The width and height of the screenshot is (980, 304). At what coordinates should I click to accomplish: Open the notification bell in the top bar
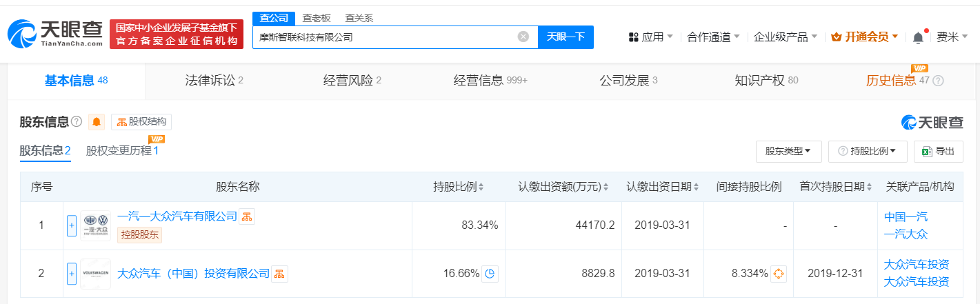point(918,37)
